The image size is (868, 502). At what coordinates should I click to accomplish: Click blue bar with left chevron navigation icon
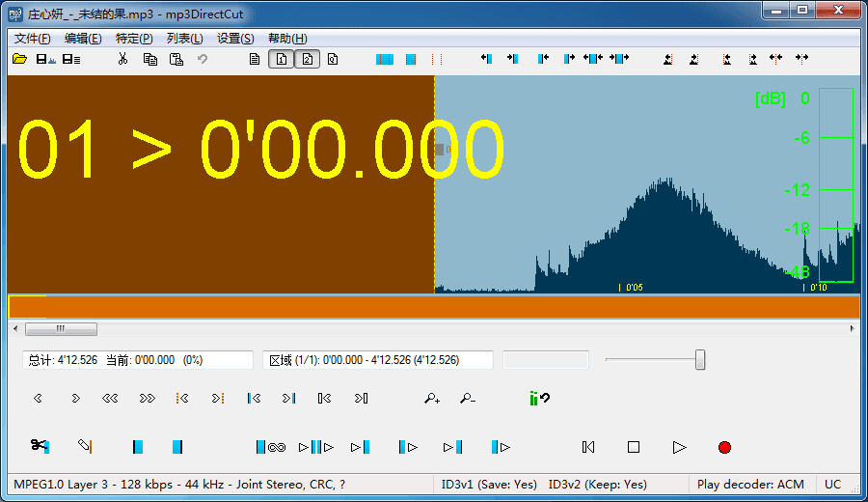click(254, 398)
